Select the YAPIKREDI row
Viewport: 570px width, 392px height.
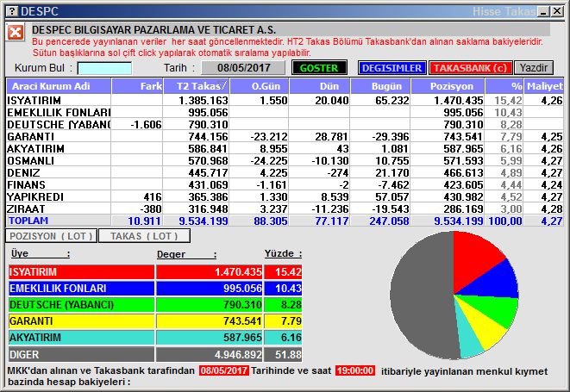click(x=285, y=197)
